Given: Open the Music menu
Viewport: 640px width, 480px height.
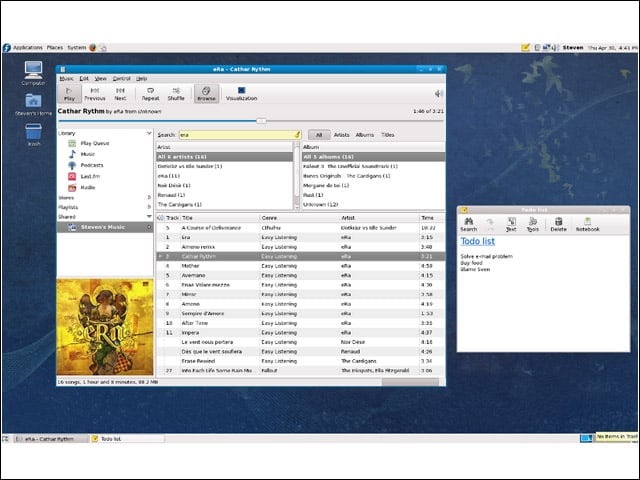Looking at the screenshot, I should point(66,78).
